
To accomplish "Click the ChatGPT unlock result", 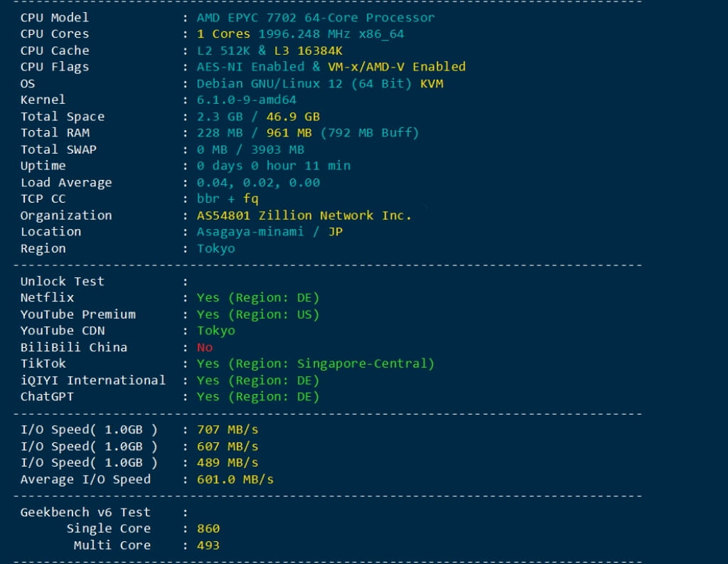I will click(258, 397).
